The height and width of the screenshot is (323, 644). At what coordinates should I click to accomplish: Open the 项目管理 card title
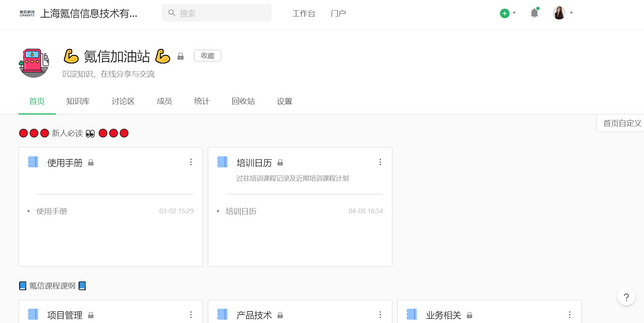pos(65,315)
